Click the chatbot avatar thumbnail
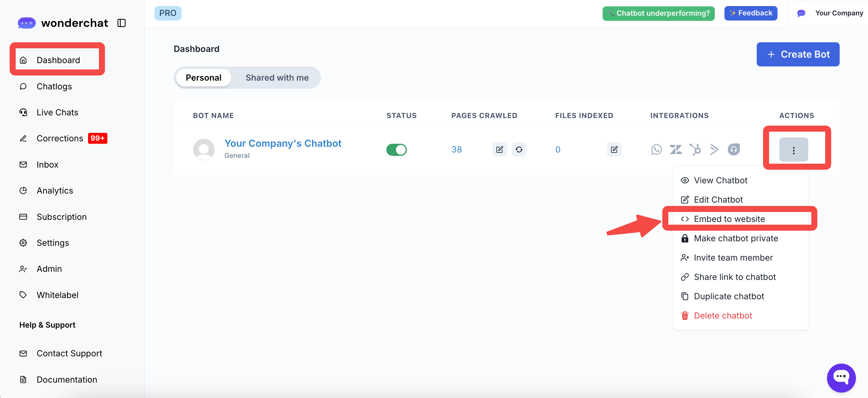The width and height of the screenshot is (868, 398). pos(204,149)
